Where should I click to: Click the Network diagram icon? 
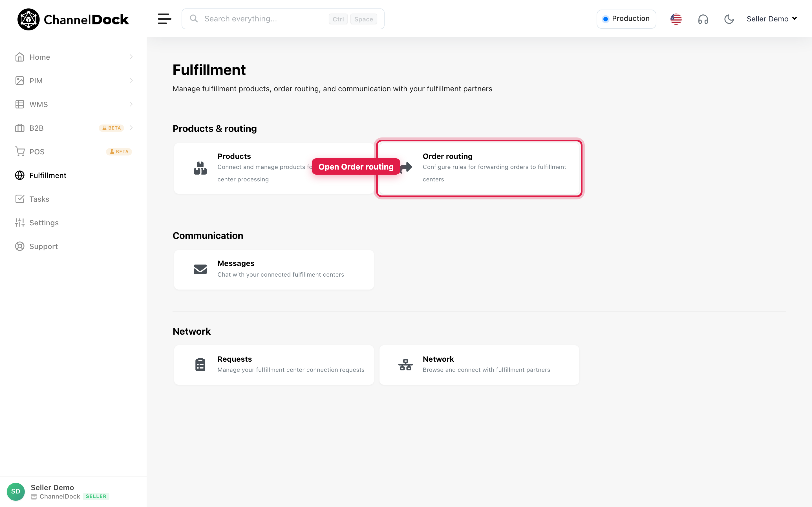point(405,364)
